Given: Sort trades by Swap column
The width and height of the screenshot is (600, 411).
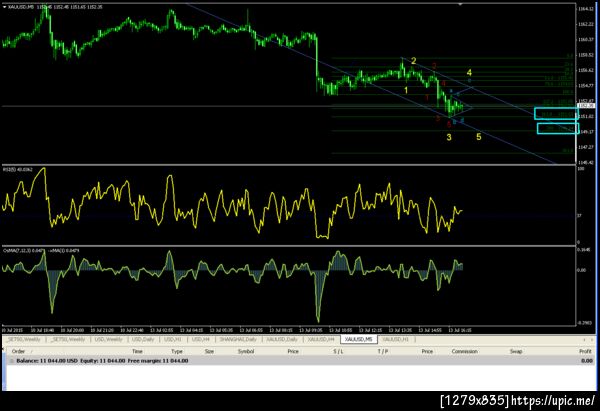Looking at the screenshot, I should 516,351.
